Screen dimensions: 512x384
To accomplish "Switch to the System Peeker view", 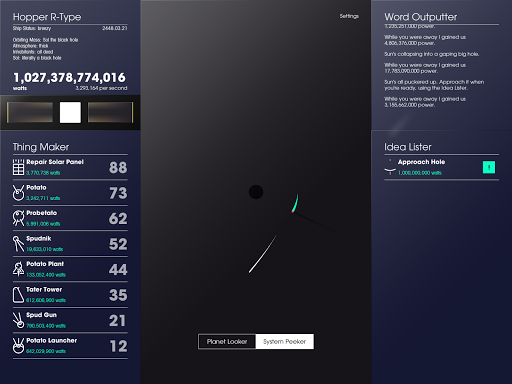I will (x=284, y=342).
